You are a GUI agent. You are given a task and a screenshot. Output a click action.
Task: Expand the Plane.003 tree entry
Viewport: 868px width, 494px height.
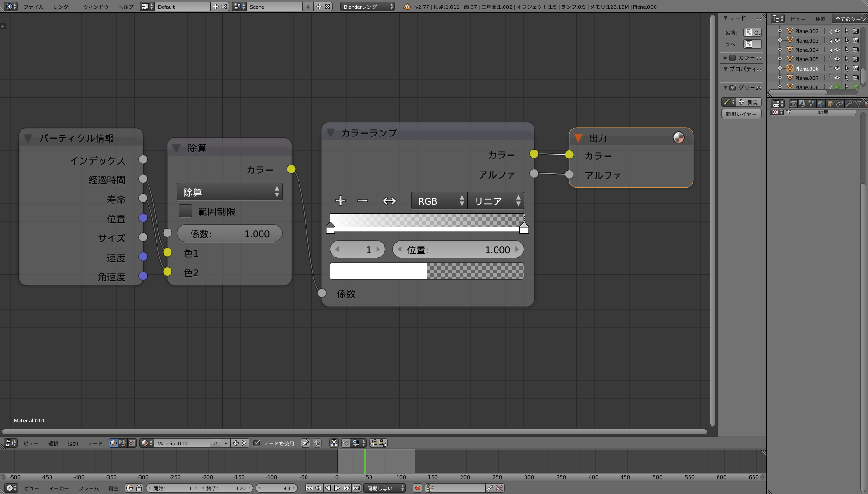tap(780, 40)
